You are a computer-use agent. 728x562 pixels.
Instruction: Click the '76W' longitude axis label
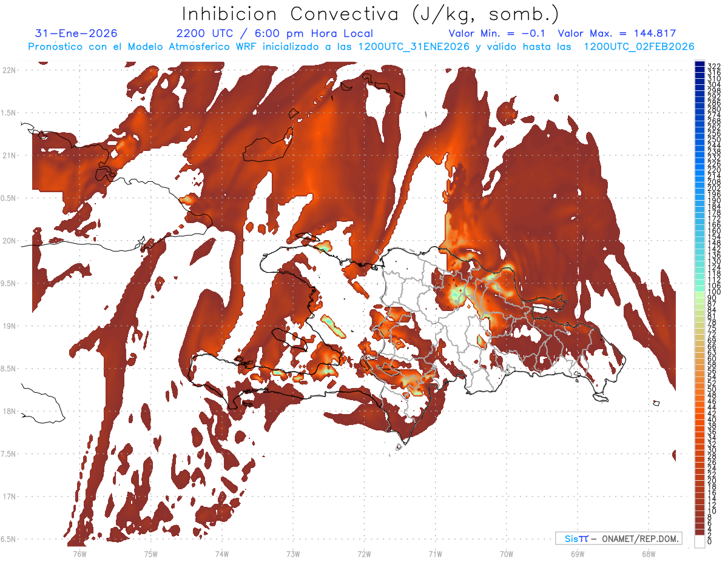click(x=79, y=553)
